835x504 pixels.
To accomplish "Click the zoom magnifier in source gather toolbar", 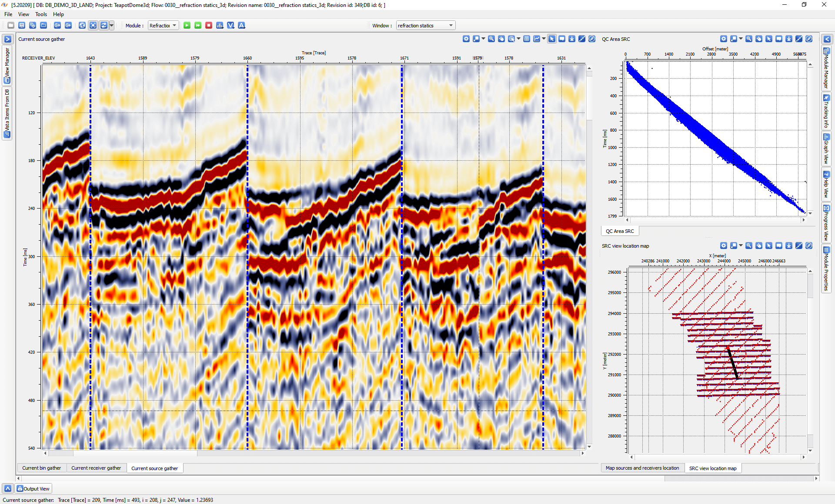I will click(x=491, y=39).
